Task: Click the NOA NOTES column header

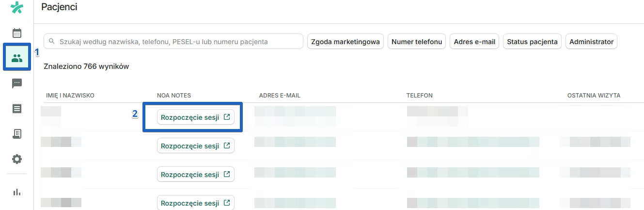Action: click(x=174, y=96)
